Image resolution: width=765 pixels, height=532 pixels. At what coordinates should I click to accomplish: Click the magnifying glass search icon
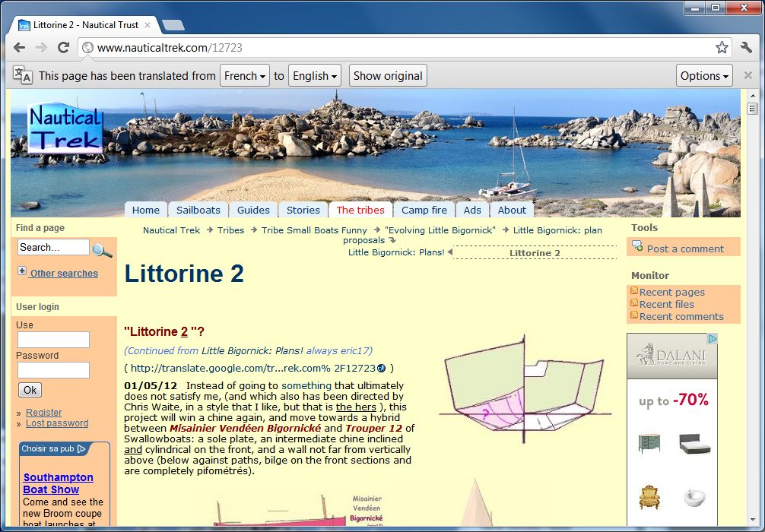[102, 250]
